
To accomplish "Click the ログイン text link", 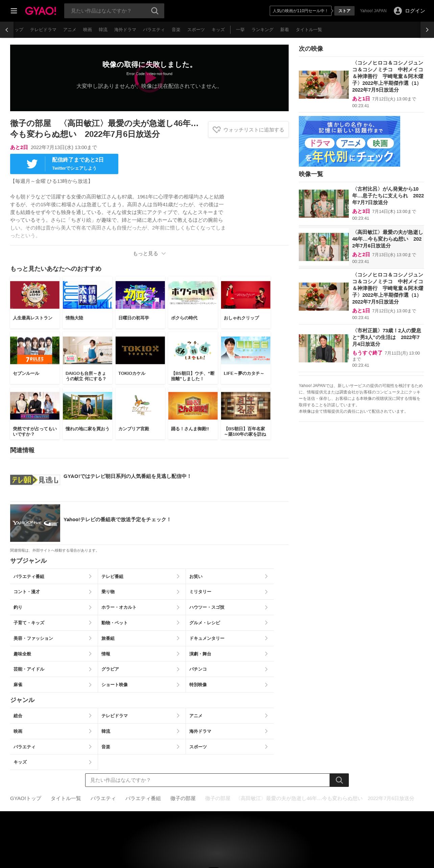I will [x=415, y=11].
